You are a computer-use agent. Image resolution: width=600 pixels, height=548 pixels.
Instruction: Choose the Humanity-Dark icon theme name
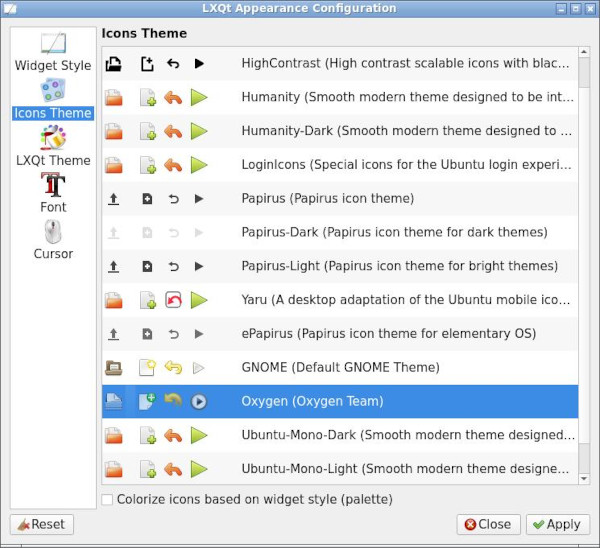point(406,131)
